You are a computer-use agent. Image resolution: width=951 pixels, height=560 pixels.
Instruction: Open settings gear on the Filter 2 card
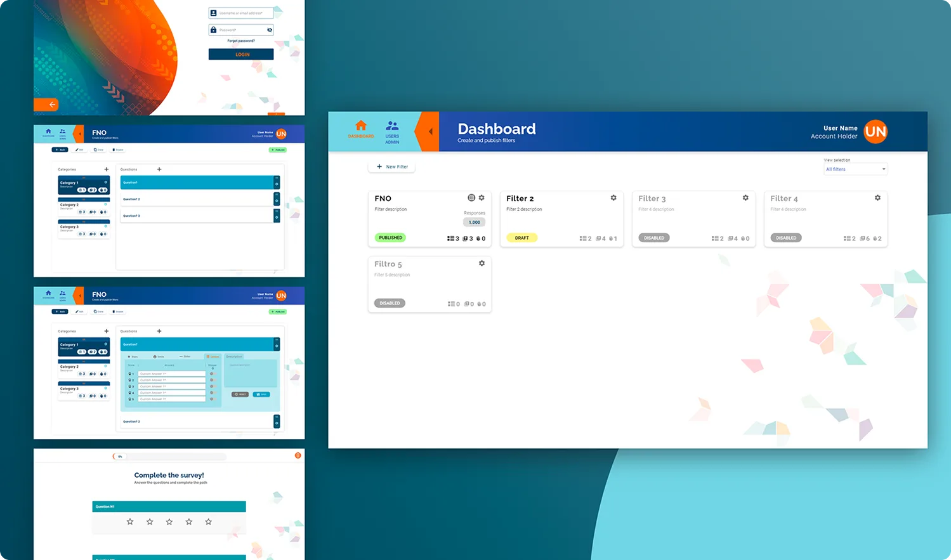[x=613, y=198]
